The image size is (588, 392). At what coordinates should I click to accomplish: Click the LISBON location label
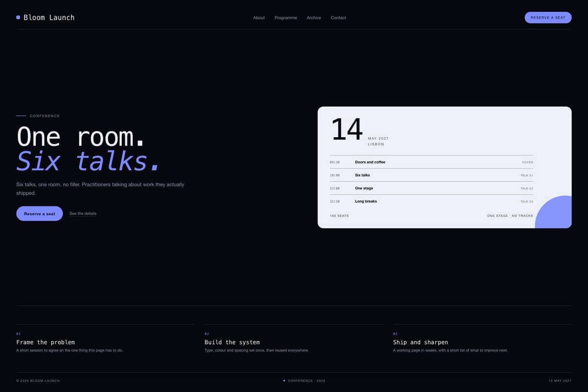point(376,145)
